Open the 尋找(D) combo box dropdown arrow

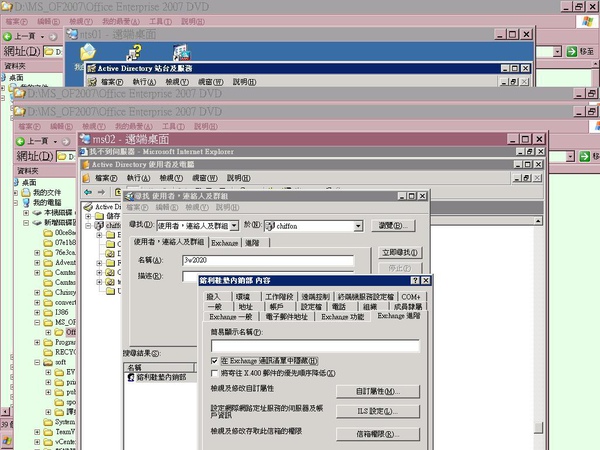pos(235,226)
